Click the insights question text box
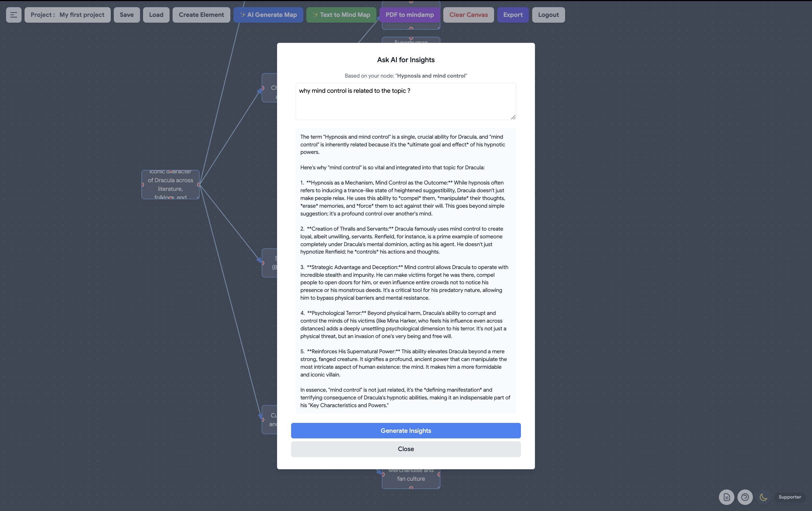Screen dimensions: 812x511 (406, 101)
